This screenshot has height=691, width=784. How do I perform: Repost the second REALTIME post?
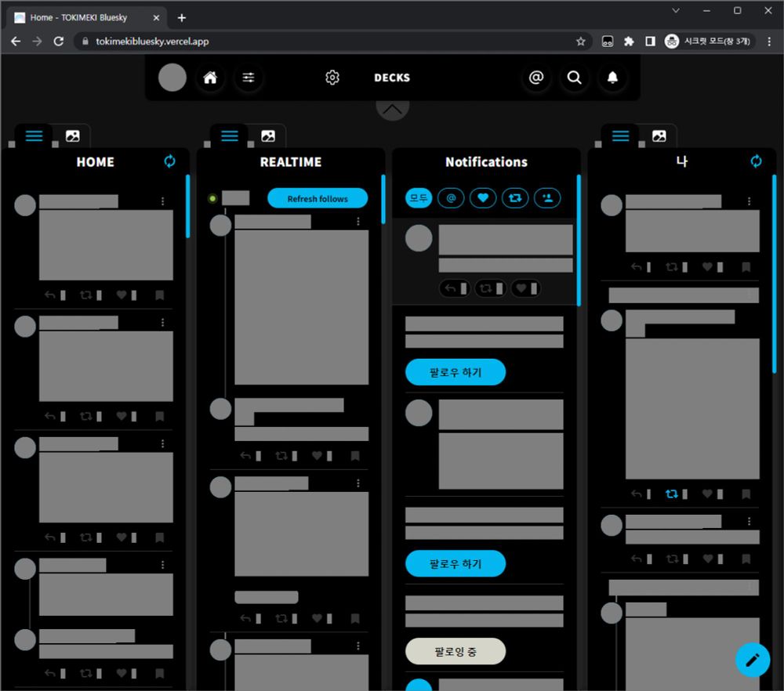tap(281, 456)
